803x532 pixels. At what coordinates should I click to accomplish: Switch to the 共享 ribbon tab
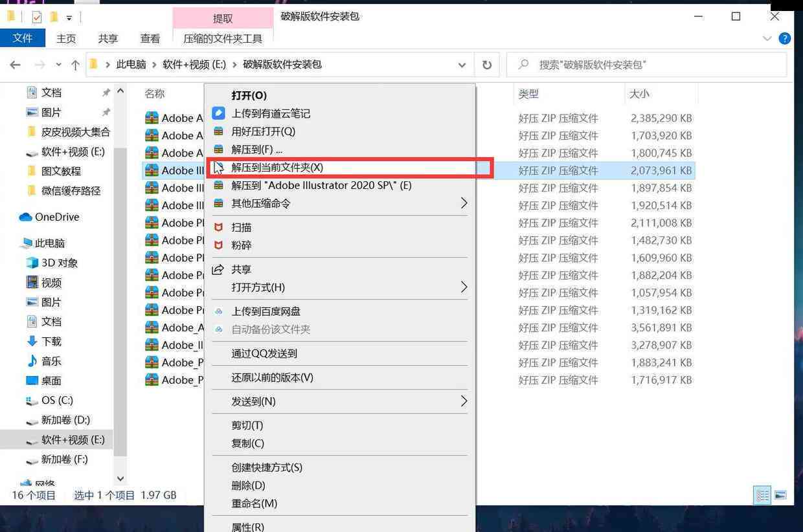[108, 38]
